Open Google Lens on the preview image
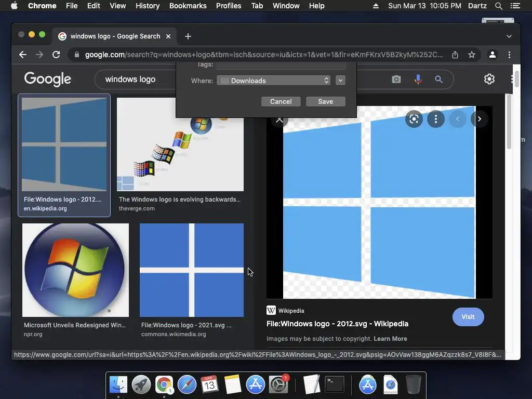532x399 pixels. tap(414, 119)
